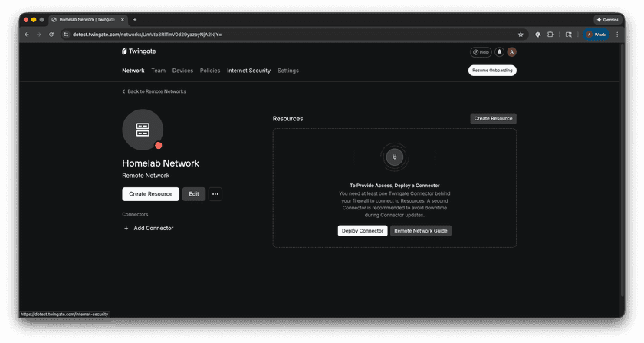Image resolution: width=644 pixels, height=343 pixels.
Task: Bookmark this page with the star
Action: (521, 35)
